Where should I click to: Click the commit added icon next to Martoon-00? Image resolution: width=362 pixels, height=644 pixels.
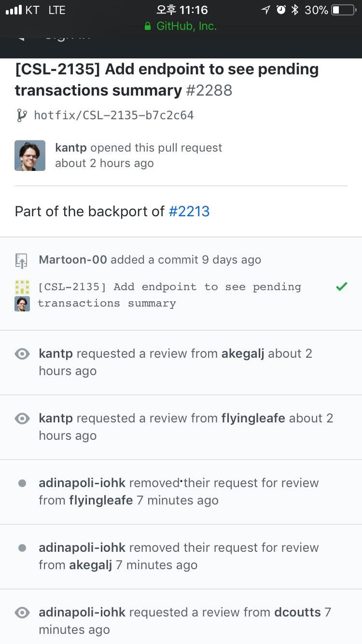[22, 260]
